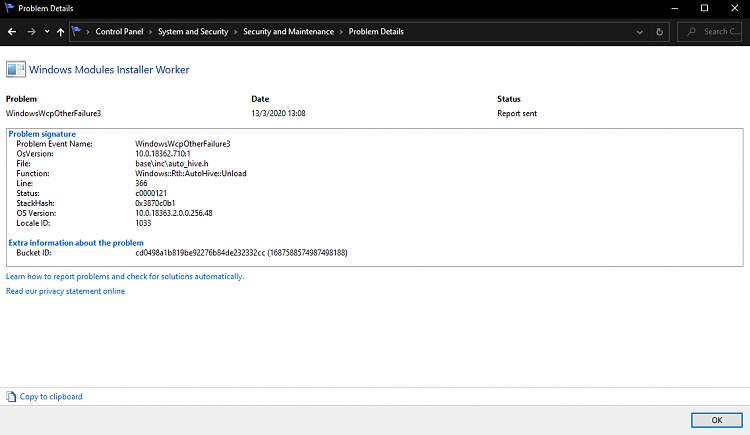Viewport: 750px width, 435px height.
Task: Click the flag icon in the address bar
Action: (77, 31)
